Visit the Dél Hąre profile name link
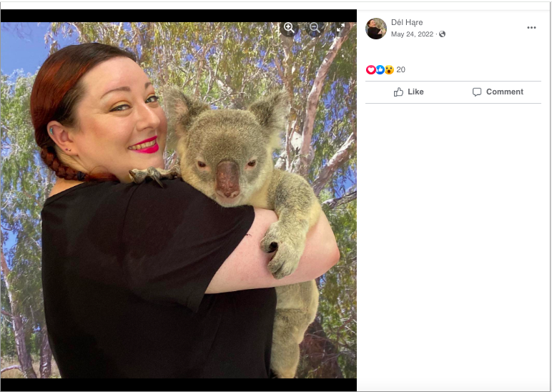 tap(407, 22)
